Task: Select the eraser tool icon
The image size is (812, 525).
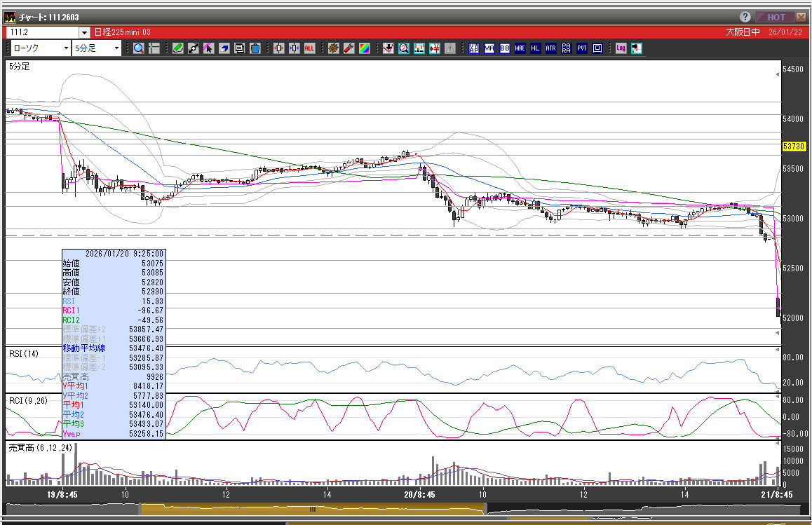Action: pyautogui.click(x=224, y=48)
